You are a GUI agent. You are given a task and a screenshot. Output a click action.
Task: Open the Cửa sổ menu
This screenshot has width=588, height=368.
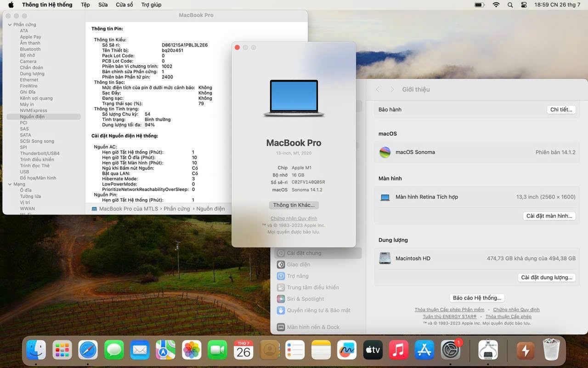tap(124, 5)
